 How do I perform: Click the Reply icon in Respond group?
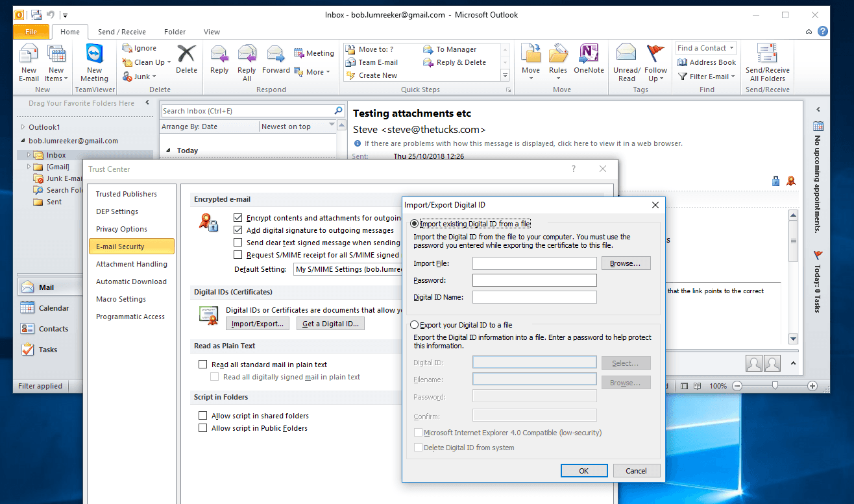219,54
